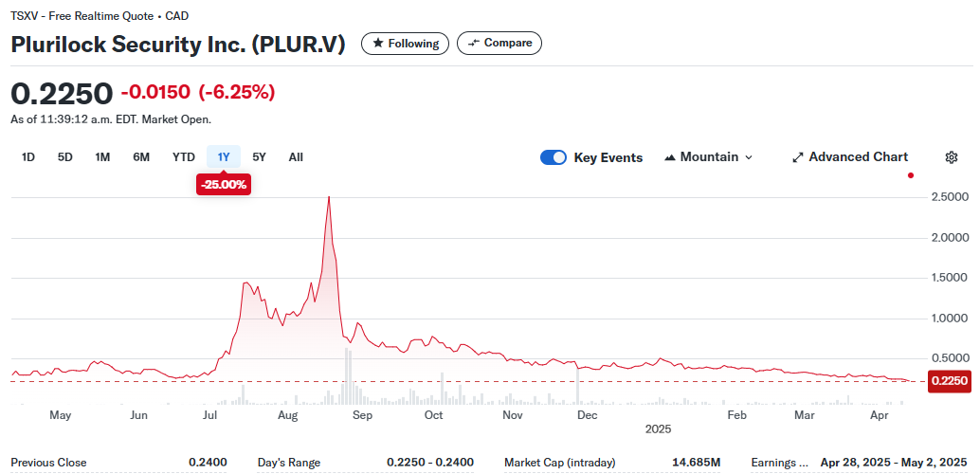The image size is (980, 474).
Task: Select the 1D time range
Action: 28,157
